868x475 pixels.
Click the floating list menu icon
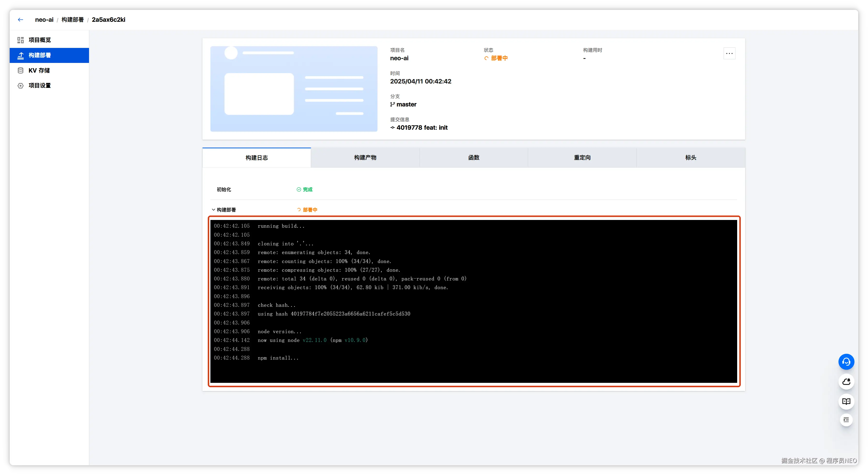(x=846, y=420)
